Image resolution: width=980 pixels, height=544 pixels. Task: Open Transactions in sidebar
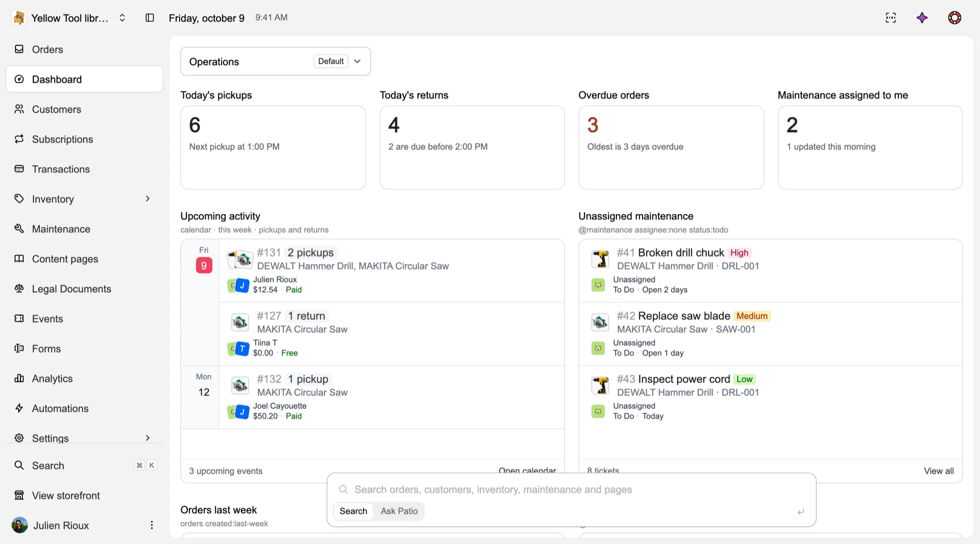click(x=84, y=169)
